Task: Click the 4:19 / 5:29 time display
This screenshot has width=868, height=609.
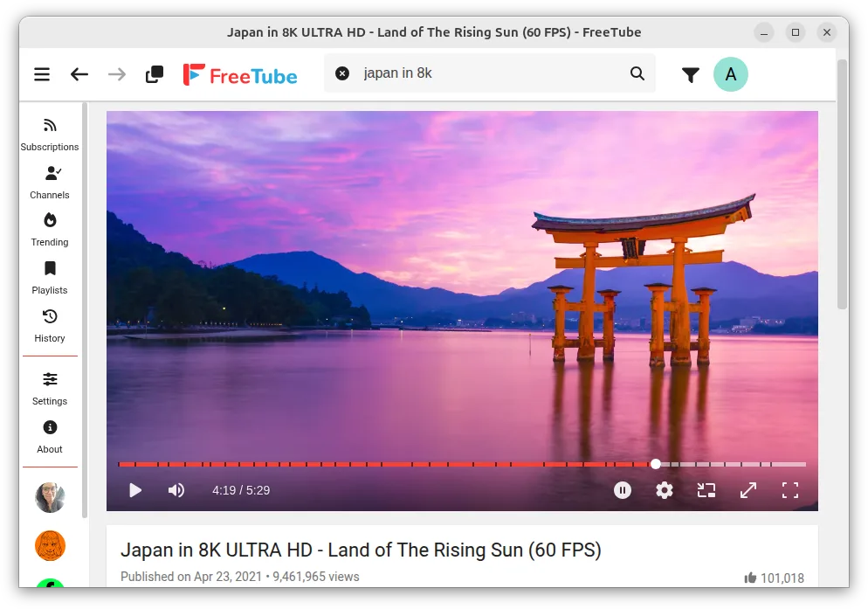Action: [241, 490]
